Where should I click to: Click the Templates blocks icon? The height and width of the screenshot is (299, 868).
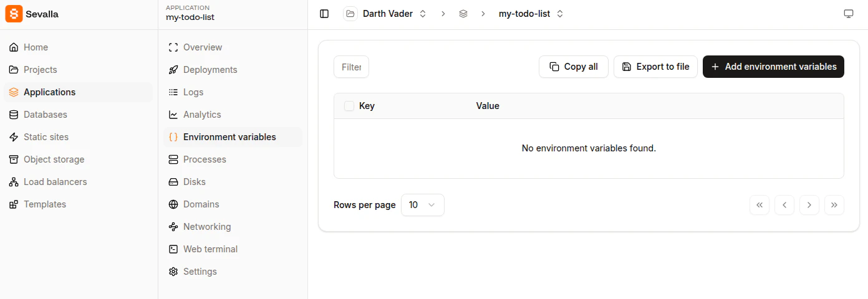click(x=14, y=204)
